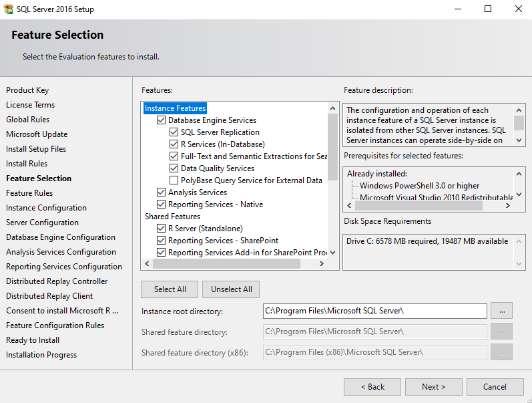Image resolution: width=532 pixels, height=403 pixels.
Task: Click the Microsoft Update step
Action: coord(37,134)
